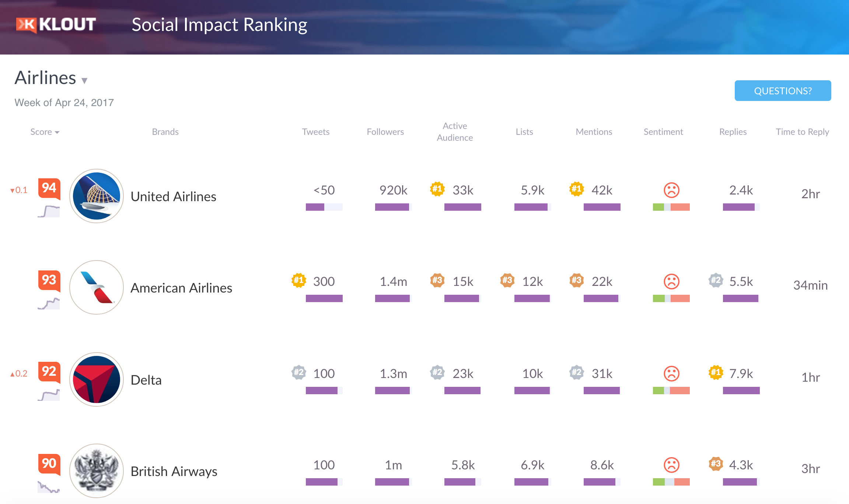Viewport: 849px width, 504px height.
Task: Click Delta Lists value 10k
Action: point(533,374)
